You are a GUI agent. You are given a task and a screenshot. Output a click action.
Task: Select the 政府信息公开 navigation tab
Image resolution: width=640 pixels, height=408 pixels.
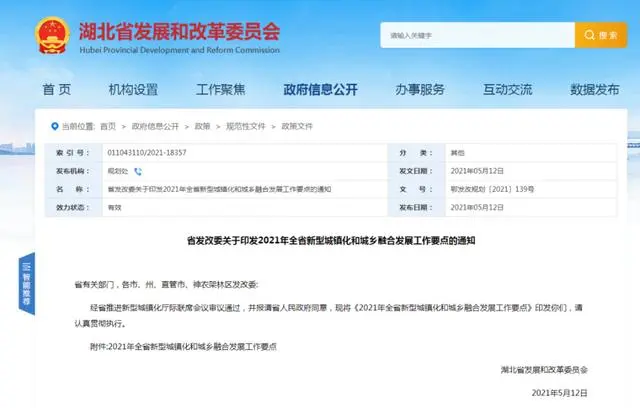(320, 89)
